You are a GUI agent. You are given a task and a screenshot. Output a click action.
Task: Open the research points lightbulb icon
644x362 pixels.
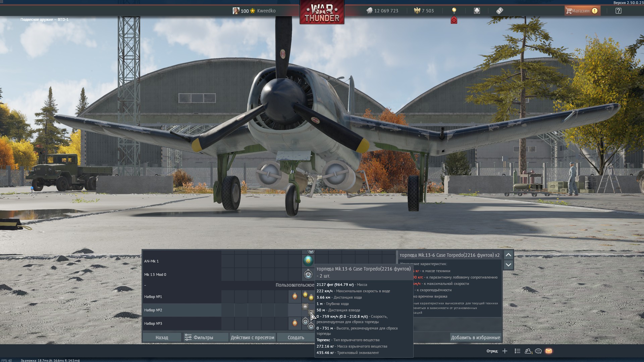[454, 11]
